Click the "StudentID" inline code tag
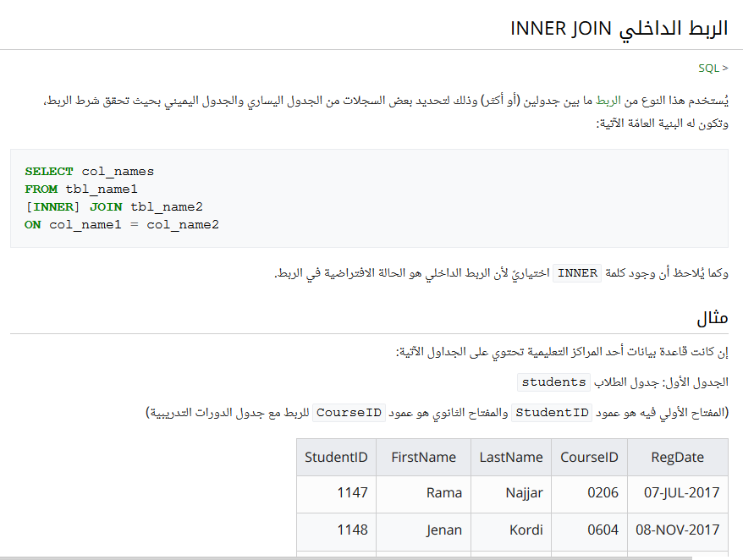The image size is (743, 560). coord(551,412)
